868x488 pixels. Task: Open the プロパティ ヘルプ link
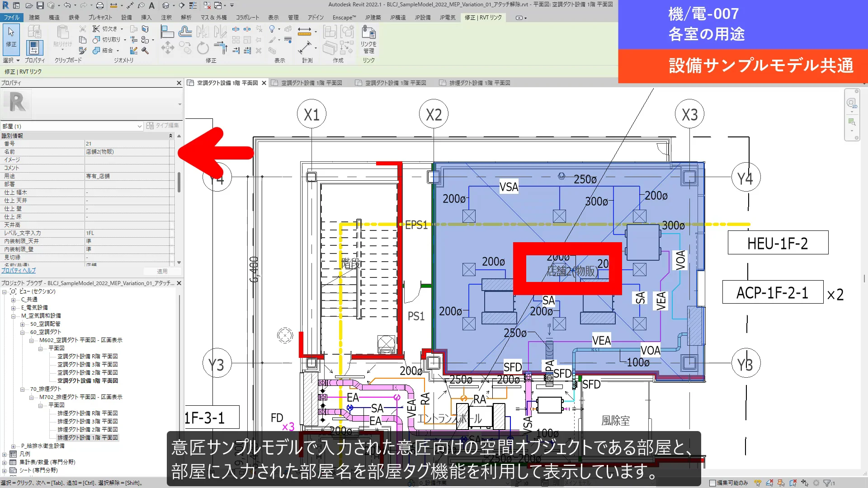18,271
